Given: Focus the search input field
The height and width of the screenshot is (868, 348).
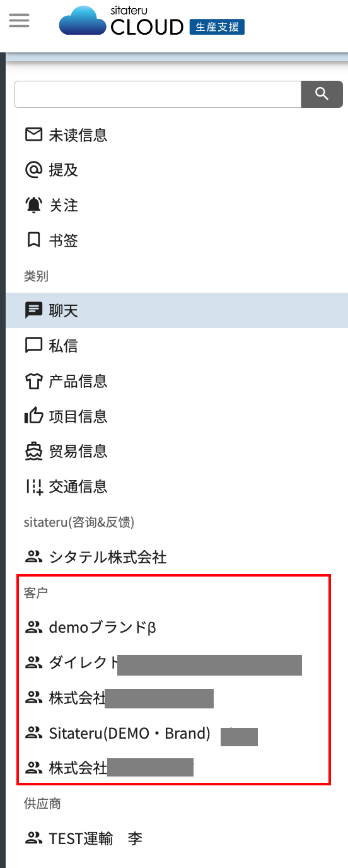Looking at the screenshot, I should coord(158,94).
